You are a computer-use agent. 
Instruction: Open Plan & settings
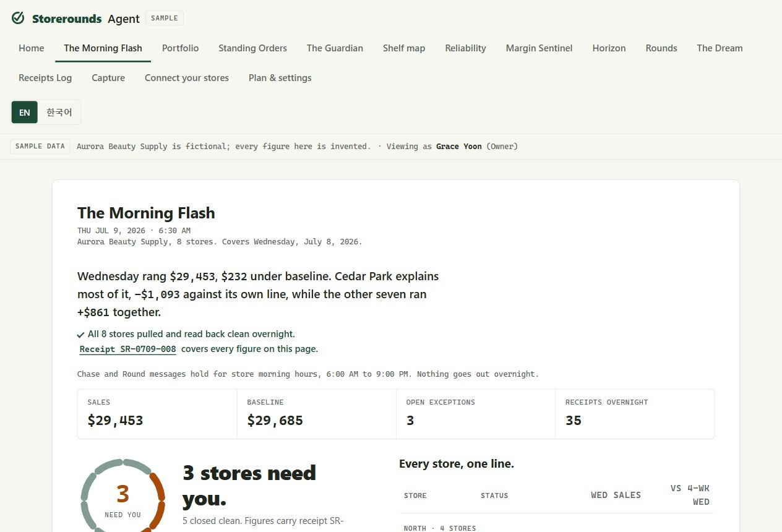point(280,78)
